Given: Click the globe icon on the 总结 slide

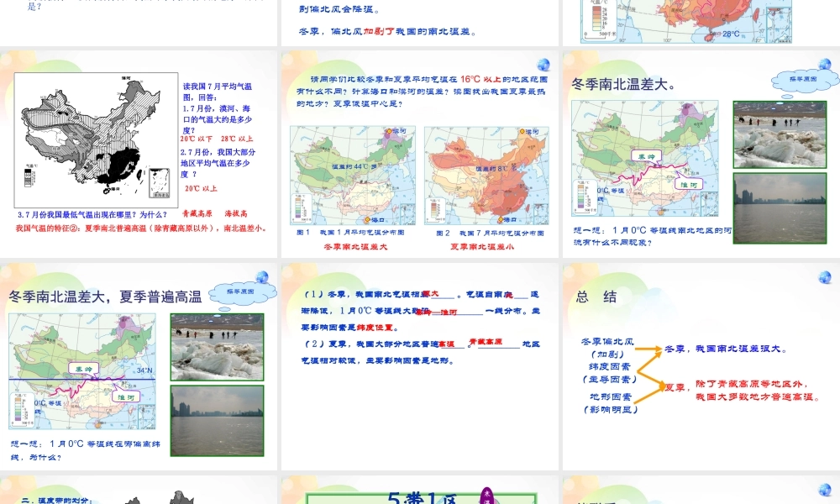Looking at the screenshot, I should [825, 277].
